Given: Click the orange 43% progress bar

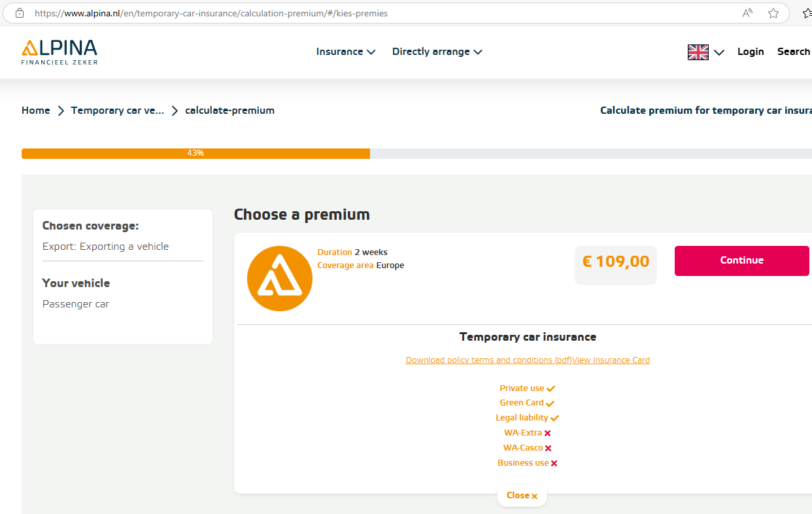Looking at the screenshot, I should click(x=195, y=154).
